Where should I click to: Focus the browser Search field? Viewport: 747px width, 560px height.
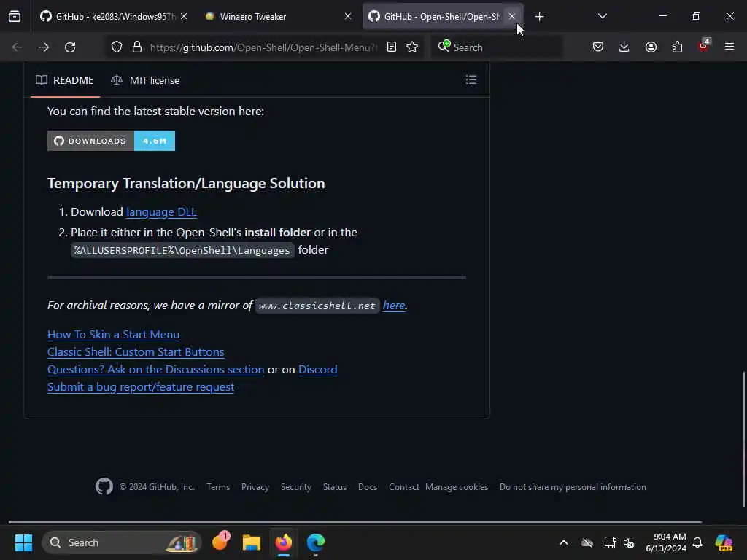click(x=497, y=47)
